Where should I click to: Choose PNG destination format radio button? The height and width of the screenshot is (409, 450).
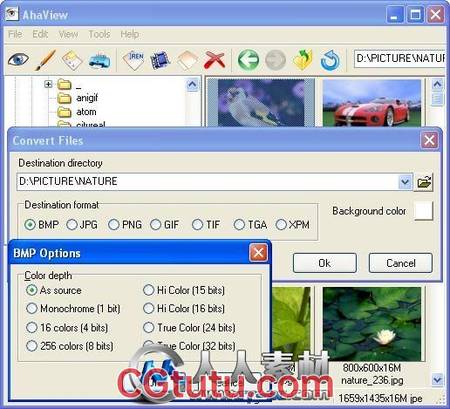(x=125, y=225)
